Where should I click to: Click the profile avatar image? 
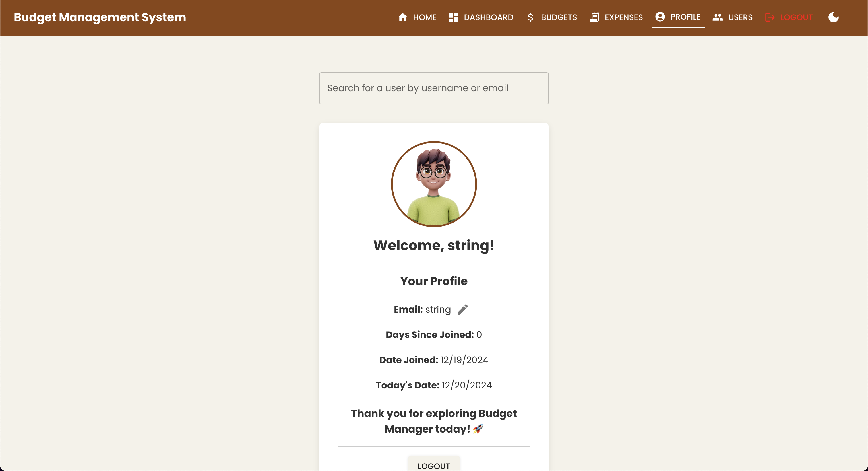[434, 184]
